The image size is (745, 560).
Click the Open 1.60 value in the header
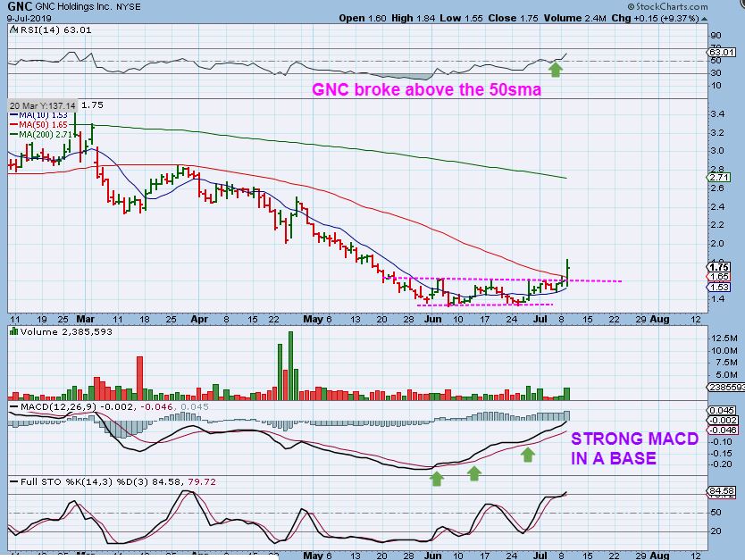[363, 18]
